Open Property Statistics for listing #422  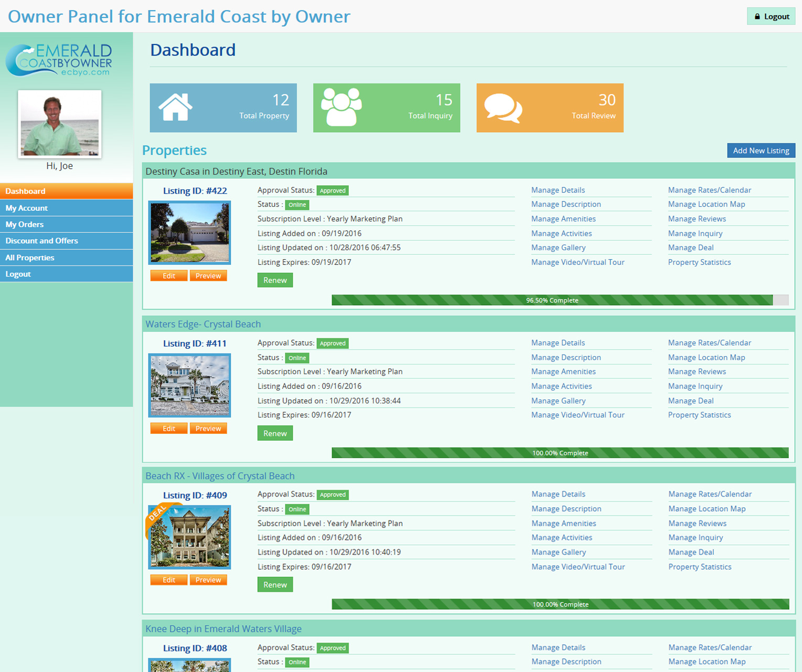coord(699,262)
